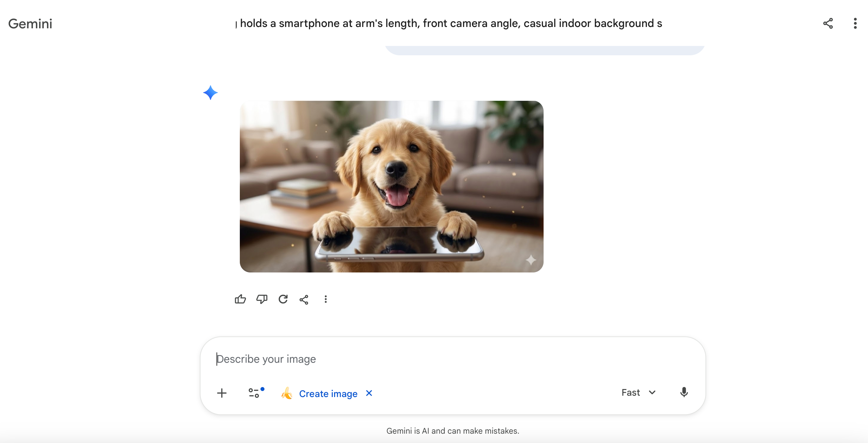This screenshot has width=868, height=443.
Task: Click the banana emoji on the image chip
Action: click(x=286, y=393)
